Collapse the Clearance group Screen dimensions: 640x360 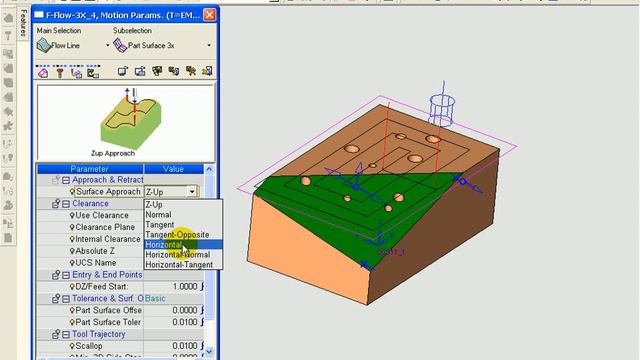click(66, 204)
